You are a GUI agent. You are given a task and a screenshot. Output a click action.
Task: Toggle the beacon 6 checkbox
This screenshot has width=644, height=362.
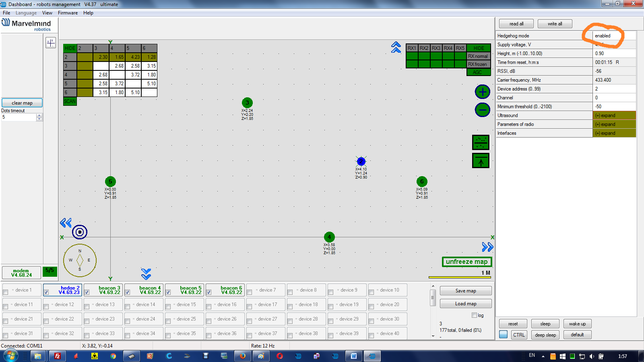pos(209,292)
